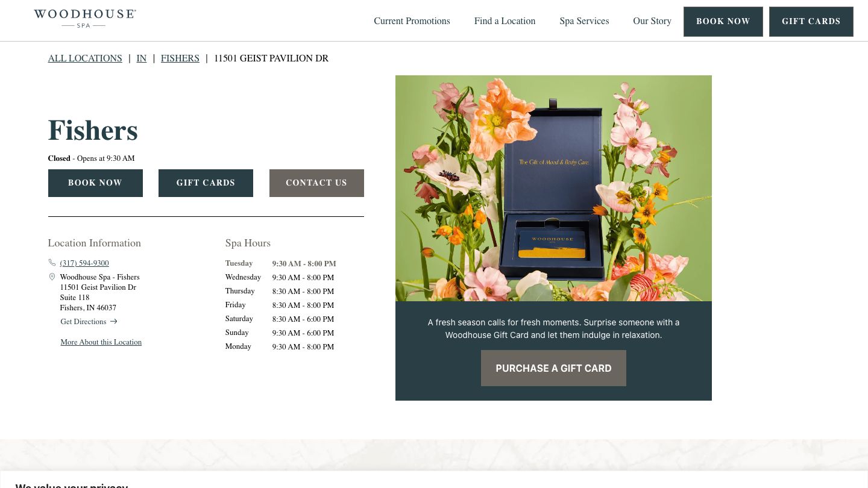Click the gift card floral promo image
868x488 pixels.
[x=553, y=188]
